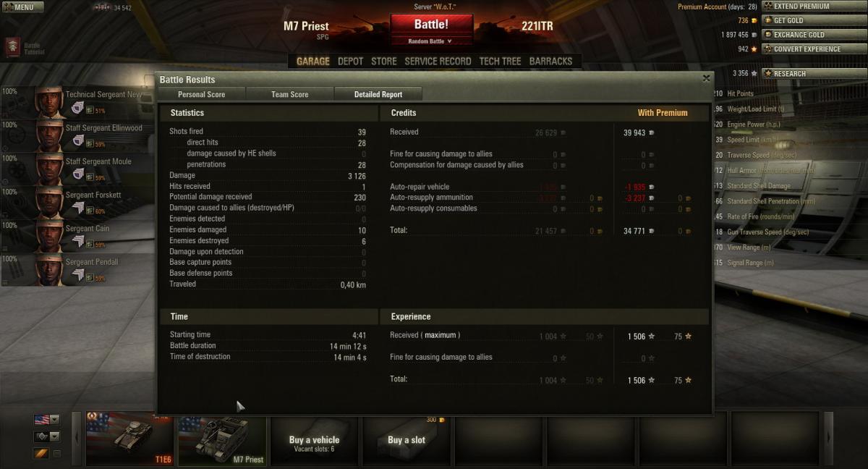Toggle the checkbox next to elite filter
This screenshot has height=469, width=868.
[x=57, y=455]
